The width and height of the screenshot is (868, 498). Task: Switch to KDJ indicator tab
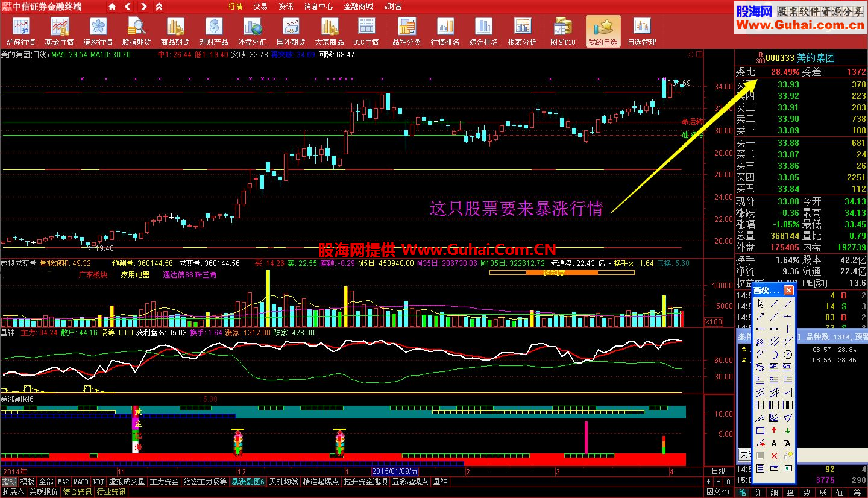98,482
